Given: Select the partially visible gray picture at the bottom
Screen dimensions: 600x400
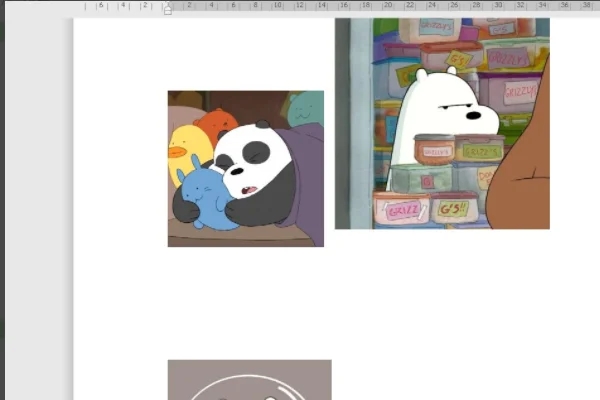Looking at the screenshot, I should tap(249, 380).
